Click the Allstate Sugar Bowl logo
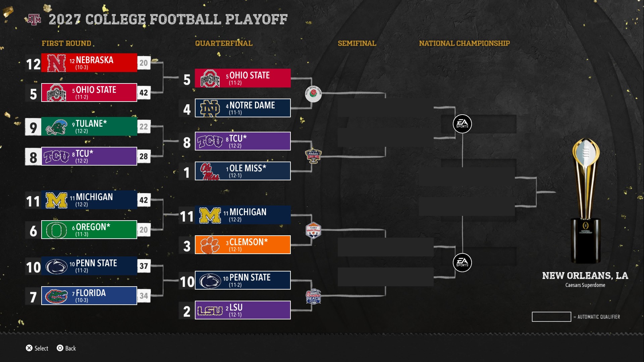Screen dimensions: 644x362 click(313, 156)
